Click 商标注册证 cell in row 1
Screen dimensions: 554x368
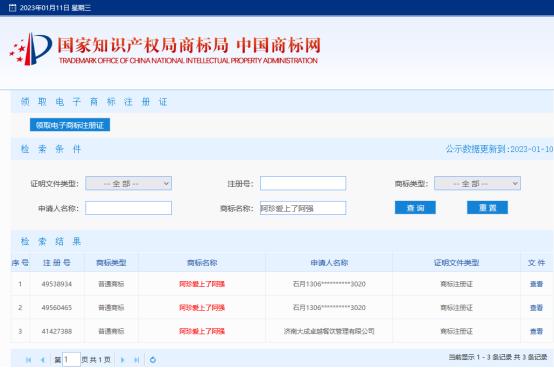point(456,284)
